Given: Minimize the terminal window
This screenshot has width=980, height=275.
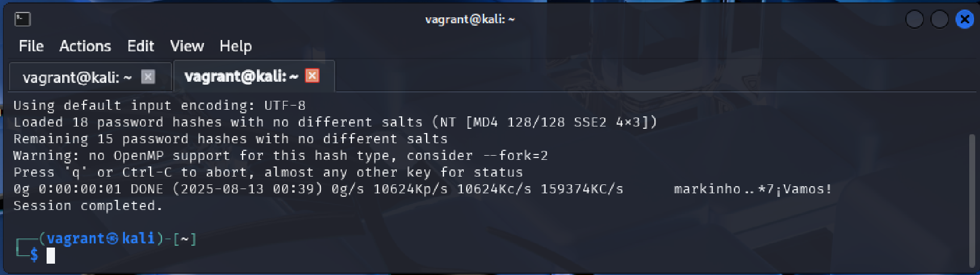Looking at the screenshot, I should pos(914,20).
